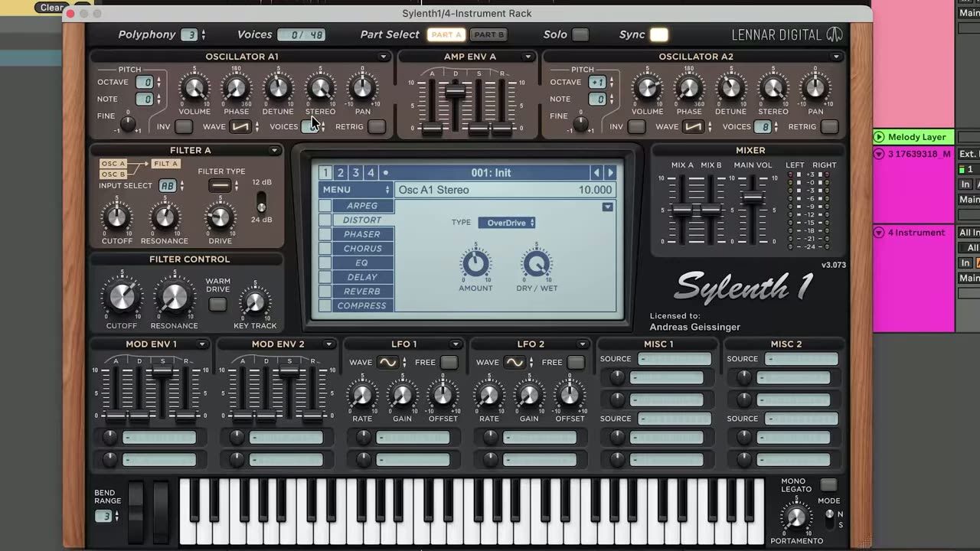This screenshot has height=551, width=980.
Task: Go to the next preset
Action: pyautogui.click(x=610, y=173)
